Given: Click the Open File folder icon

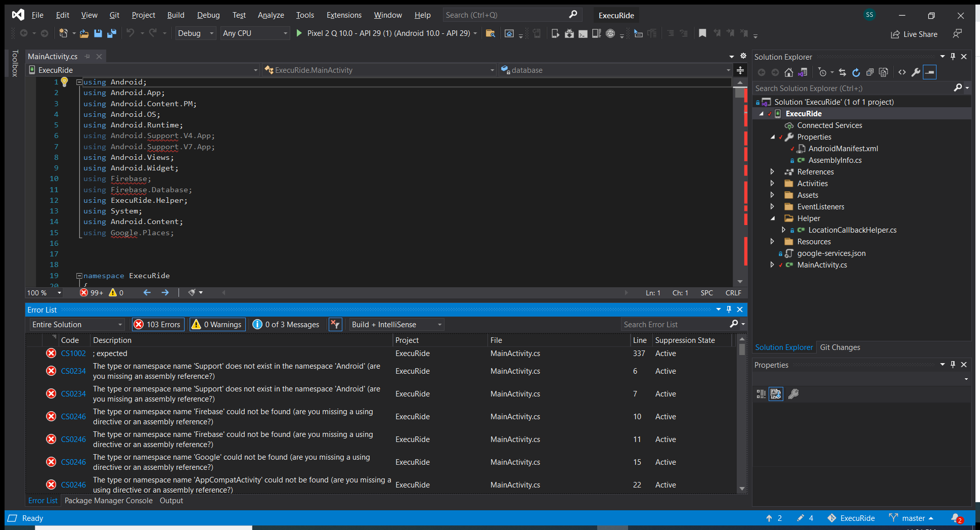Looking at the screenshot, I should point(84,33).
